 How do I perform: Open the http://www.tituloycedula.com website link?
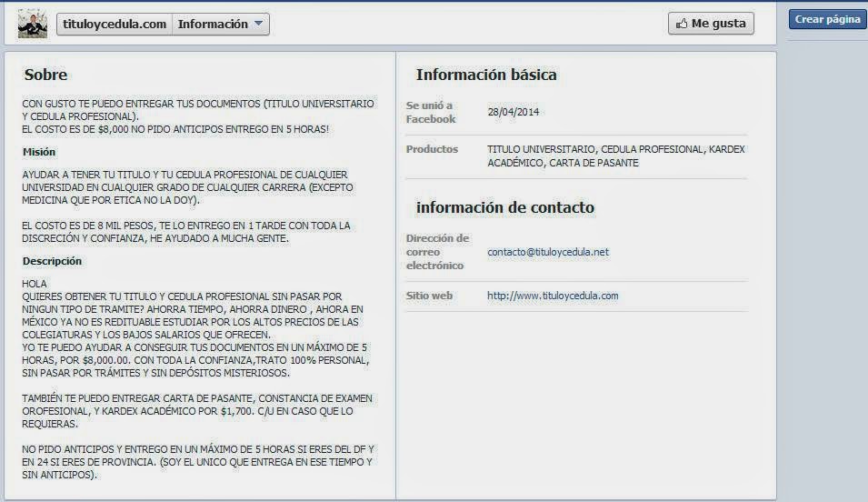point(553,296)
